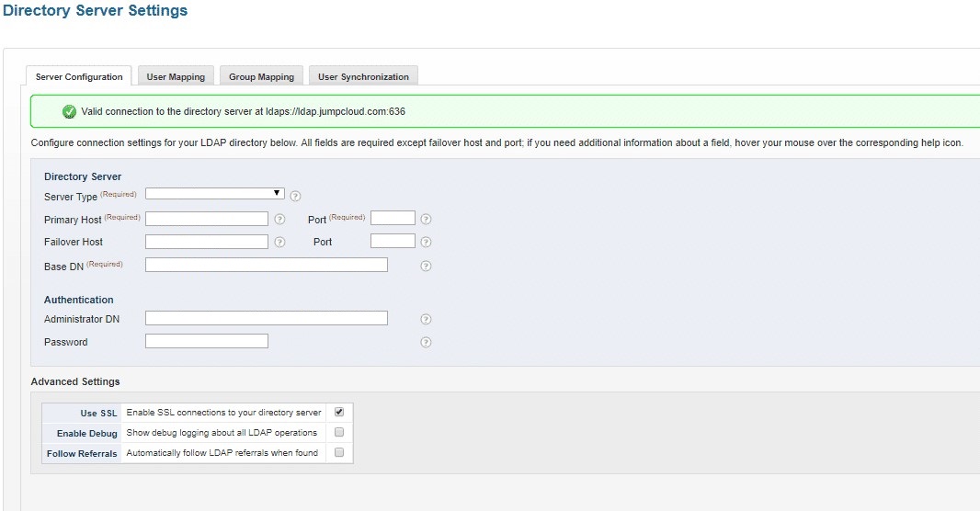Viewport: 980px width, 511px height.
Task: Click help icon beside Primary Host field
Action: [x=280, y=219]
